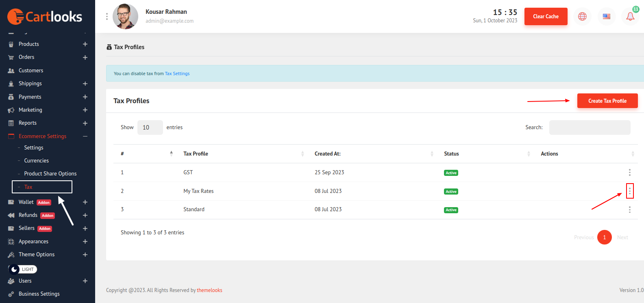Screen dimensions: 644x303
Task: Click the US flag language icon
Action: 606,17
